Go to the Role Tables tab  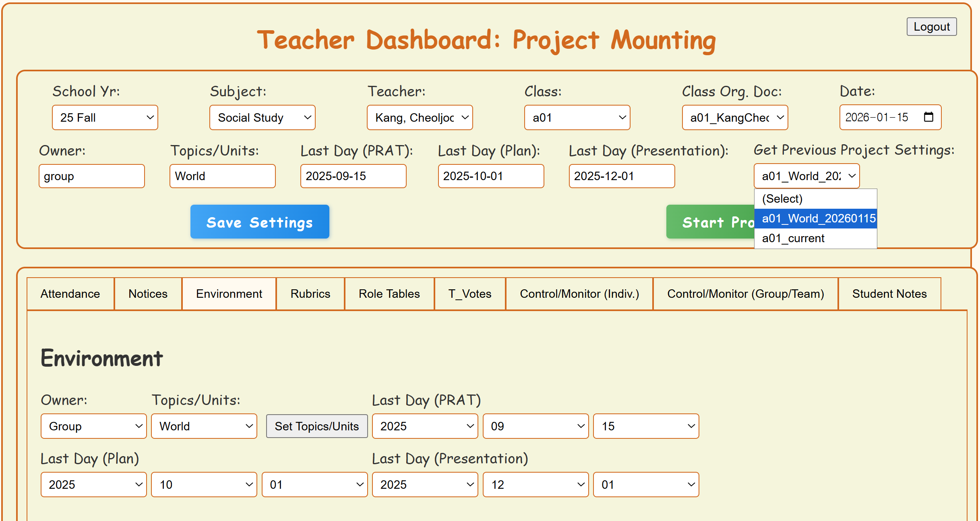pos(389,294)
